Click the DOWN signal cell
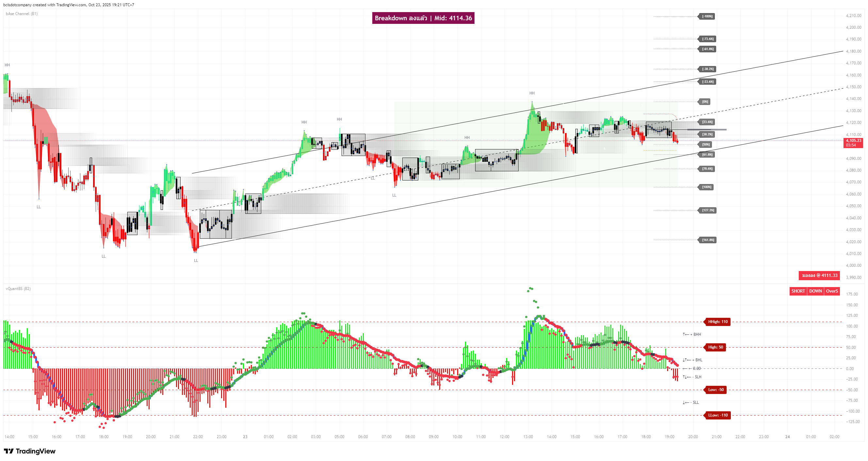This screenshot has height=461, width=868. (x=815, y=291)
